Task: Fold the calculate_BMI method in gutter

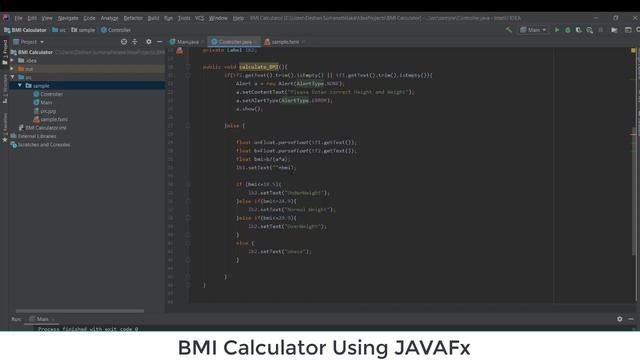Action: (188, 67)
